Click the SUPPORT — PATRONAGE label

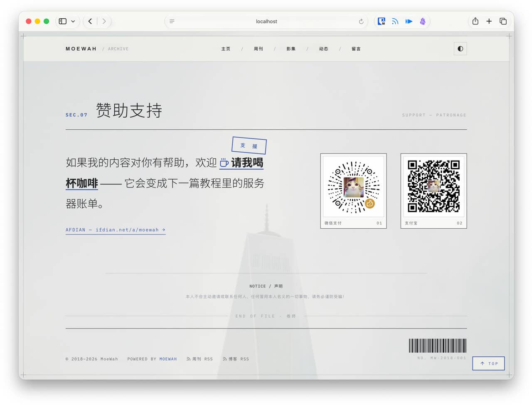click(434, 115)
